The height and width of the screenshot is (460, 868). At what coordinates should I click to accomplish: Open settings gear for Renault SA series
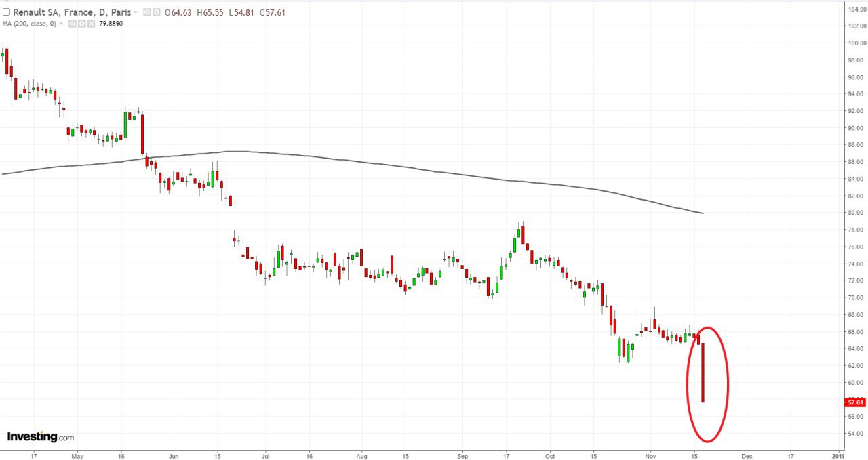click(157, 12)
